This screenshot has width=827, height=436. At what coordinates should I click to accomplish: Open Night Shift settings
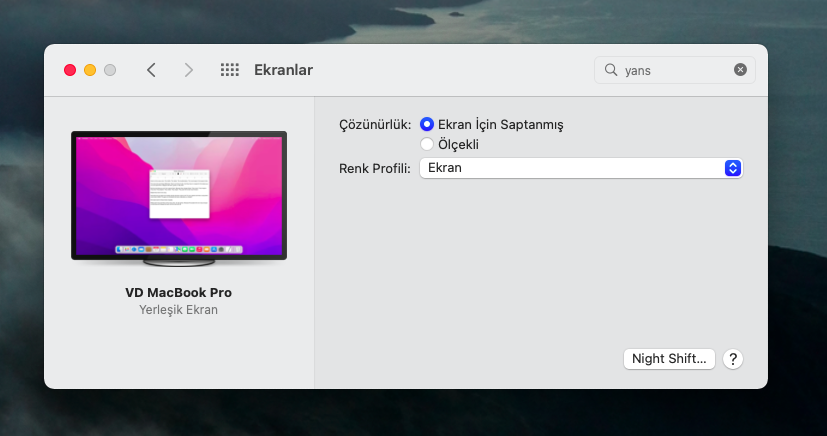(669, 359)
